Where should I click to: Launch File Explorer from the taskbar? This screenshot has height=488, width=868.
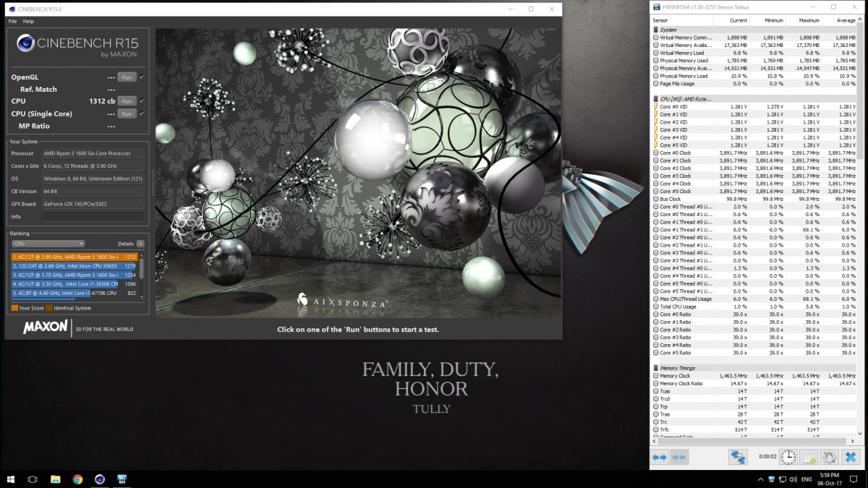pos(56,479)
